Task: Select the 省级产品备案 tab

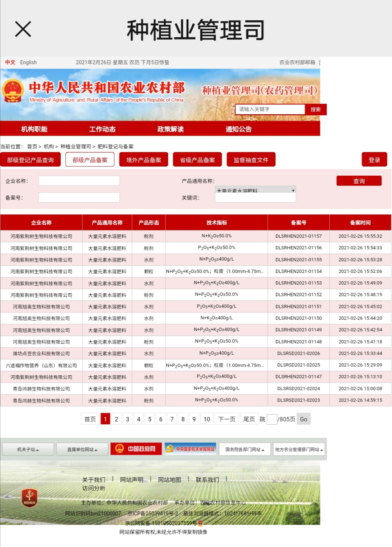Action: (x=197, y=160)
